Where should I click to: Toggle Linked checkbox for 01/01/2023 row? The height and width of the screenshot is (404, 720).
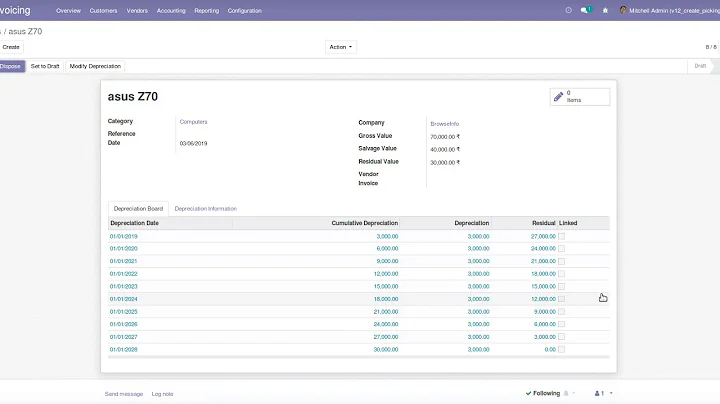(562, 286)
